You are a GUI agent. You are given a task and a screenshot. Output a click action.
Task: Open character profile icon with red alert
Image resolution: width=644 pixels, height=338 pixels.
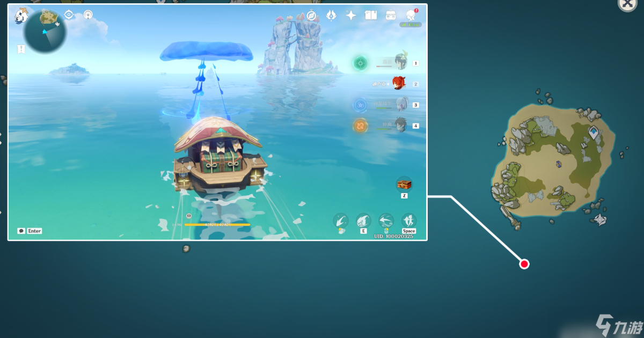(411, 14)
